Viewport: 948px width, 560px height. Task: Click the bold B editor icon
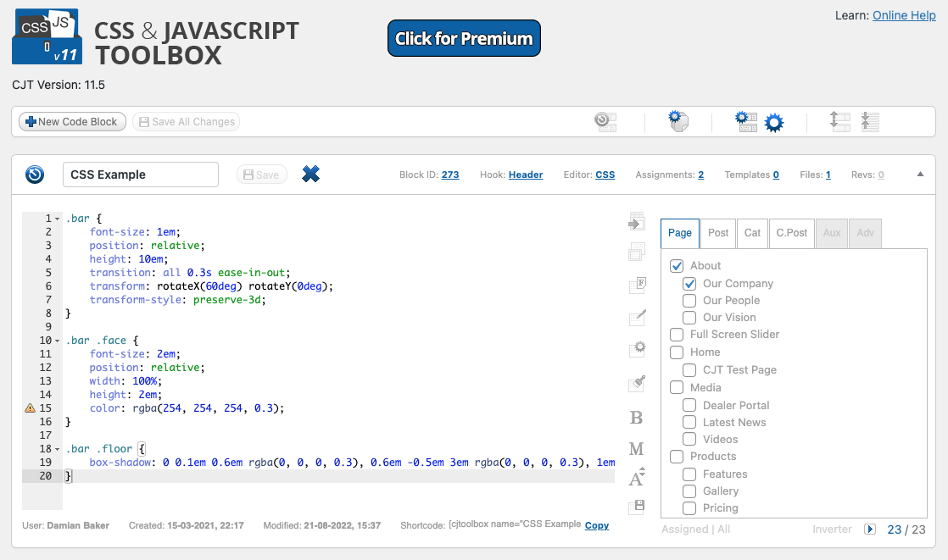[636, 418]
